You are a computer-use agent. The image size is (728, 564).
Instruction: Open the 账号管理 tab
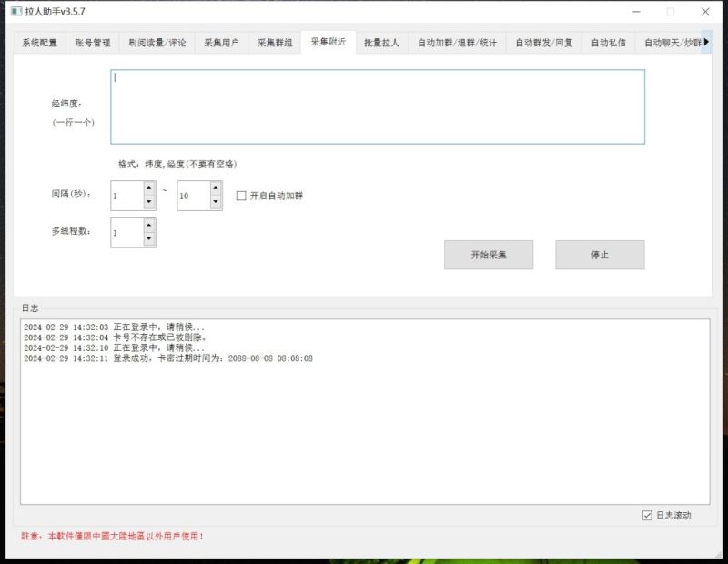click(92, 42)
